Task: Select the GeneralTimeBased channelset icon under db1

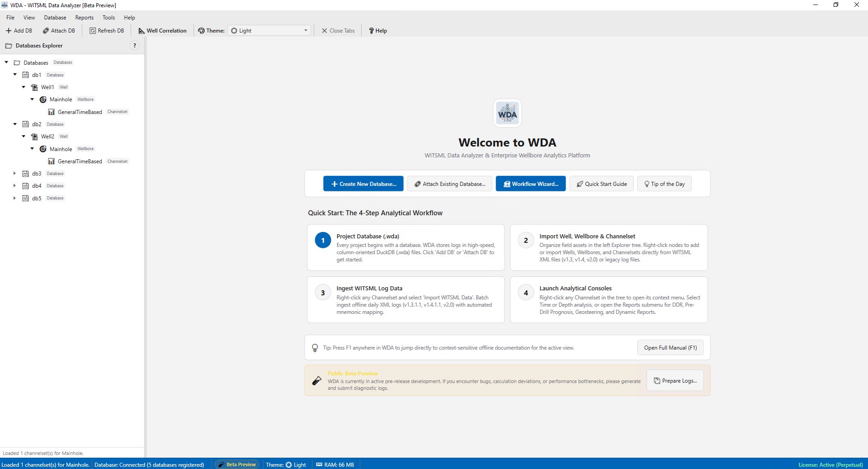Action: tap(51, 112)
